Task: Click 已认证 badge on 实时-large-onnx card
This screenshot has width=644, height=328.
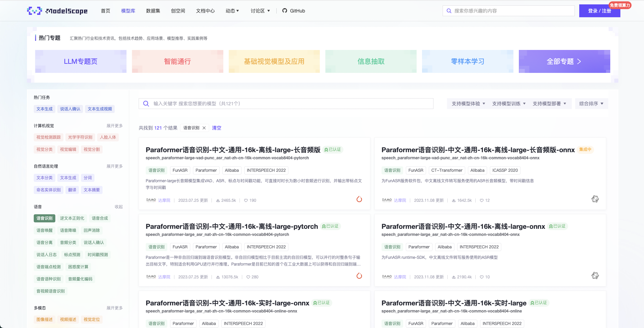Action: click(x=321, y=303)
